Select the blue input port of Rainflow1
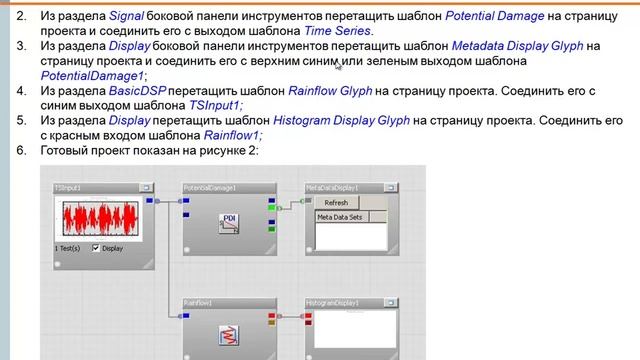 186,316
